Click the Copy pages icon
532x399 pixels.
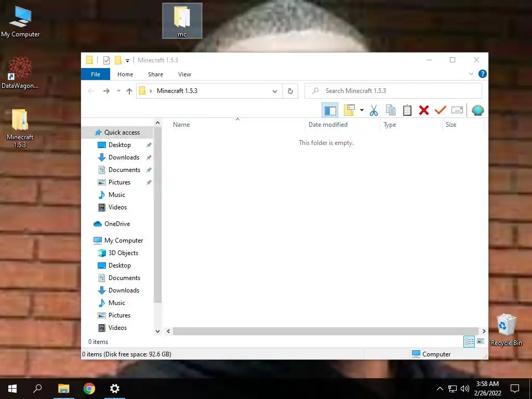click(x=391, y=110)
